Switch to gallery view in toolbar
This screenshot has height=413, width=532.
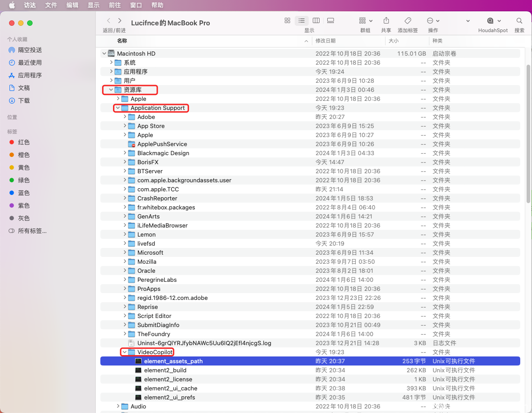(330, 21)
